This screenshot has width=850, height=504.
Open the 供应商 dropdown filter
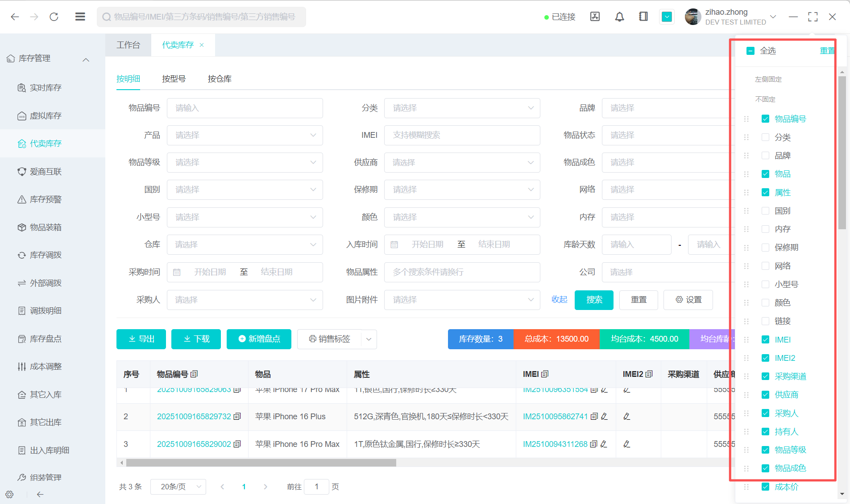(462, 163)
